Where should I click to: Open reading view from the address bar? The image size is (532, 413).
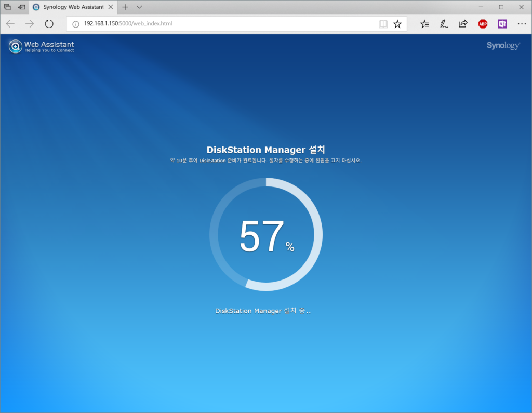[383, 24]
